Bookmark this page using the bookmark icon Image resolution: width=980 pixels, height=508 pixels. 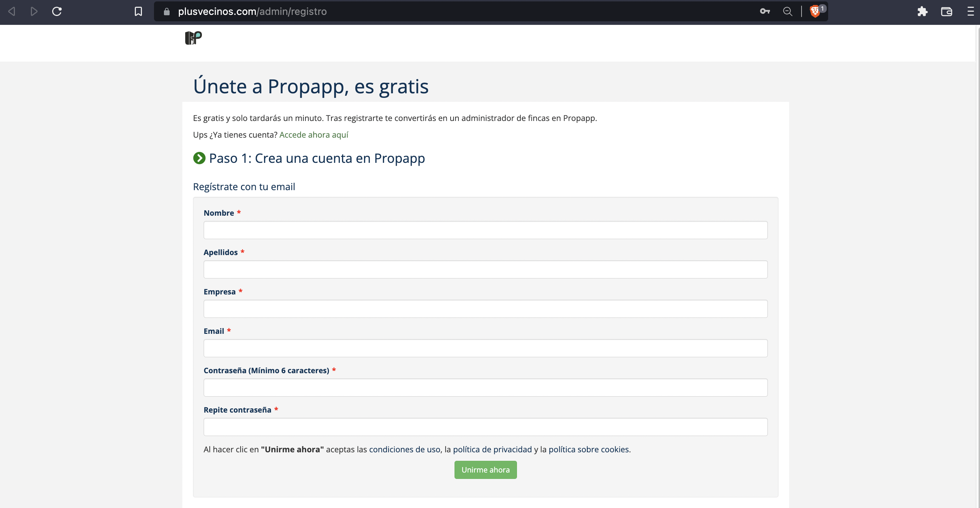coord(138,11)
